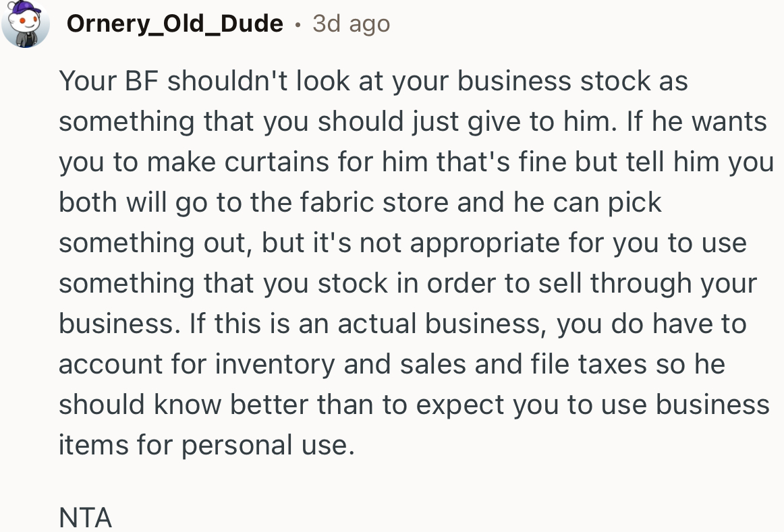Click the dot separator after username
The width and height of the screenshot is (784, 532).
click(297, 26)
